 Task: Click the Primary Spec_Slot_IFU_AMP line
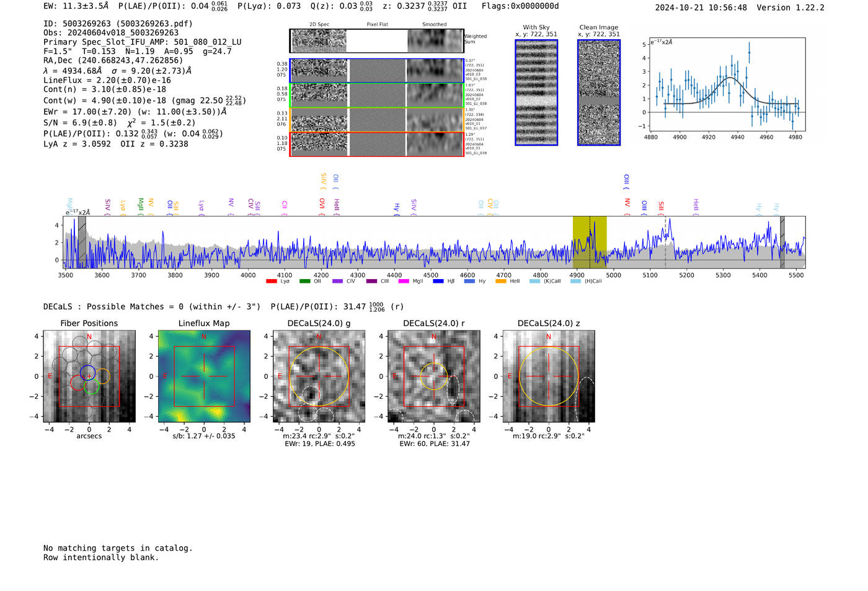point(143,42)
